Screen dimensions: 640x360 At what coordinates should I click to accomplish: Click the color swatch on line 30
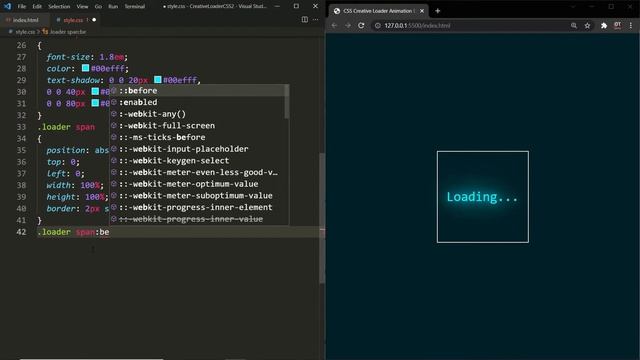pyautogui.click(x=95, y=91)
